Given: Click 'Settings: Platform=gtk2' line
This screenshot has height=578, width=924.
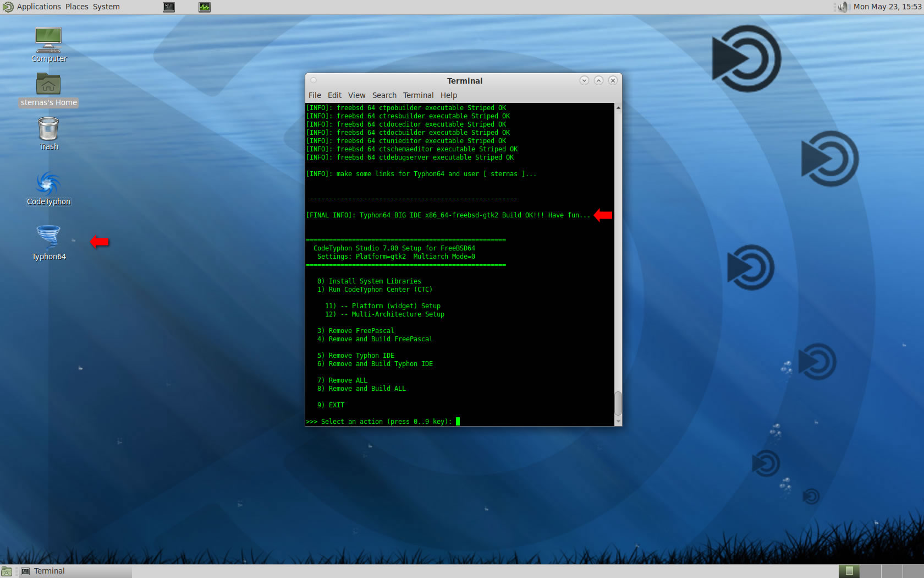Looking at the screenshot, I should pyautogui.click(x=396, y=257).
